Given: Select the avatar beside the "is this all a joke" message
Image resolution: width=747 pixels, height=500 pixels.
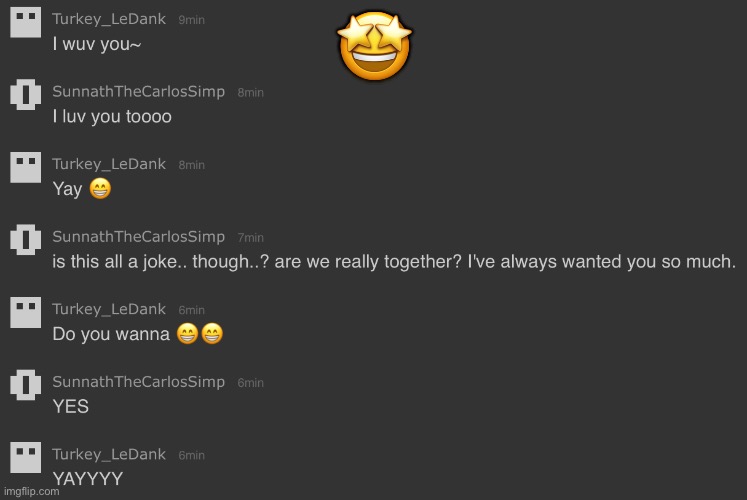Looking at the screenshot, I should [x=25, y=240].
